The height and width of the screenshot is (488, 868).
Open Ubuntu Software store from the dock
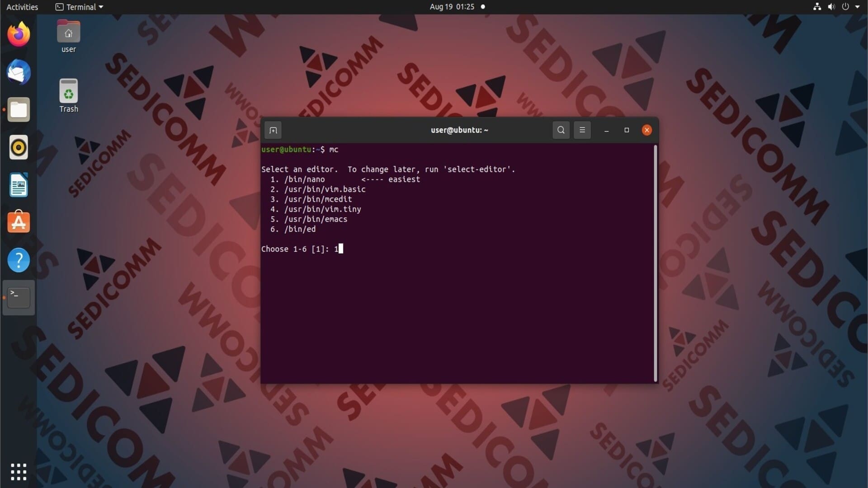tap(19, 222)
